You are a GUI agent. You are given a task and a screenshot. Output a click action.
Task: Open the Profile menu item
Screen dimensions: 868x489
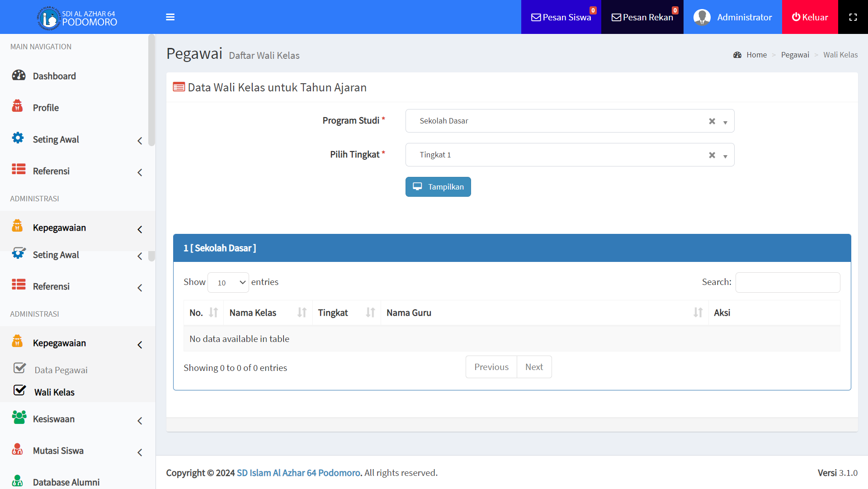46,108
